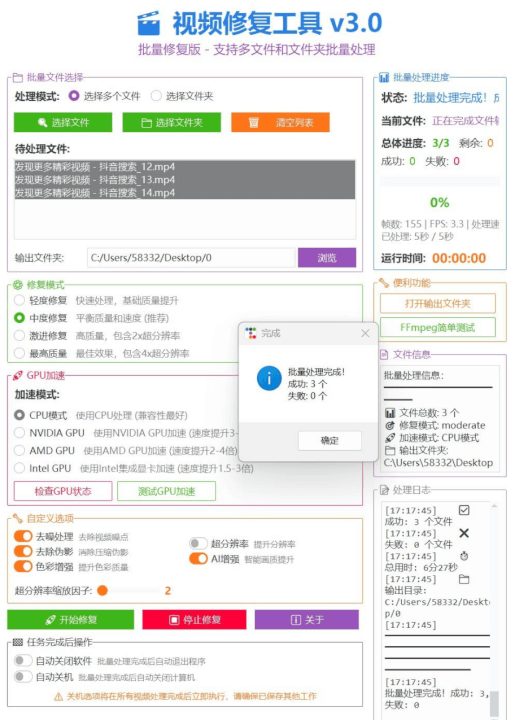Click the rocket icon beside 加速模式: CPU模式

390,438
